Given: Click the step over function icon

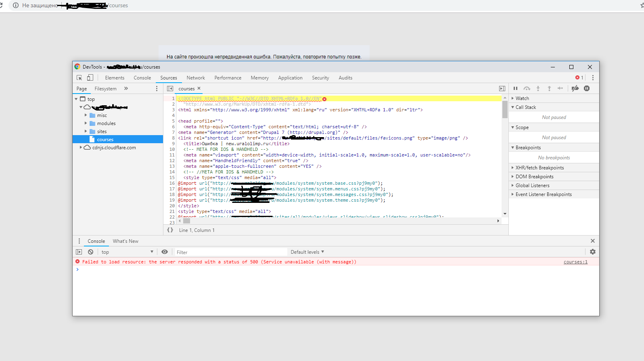Looking at the screenshot, I should tap(527, 88).
